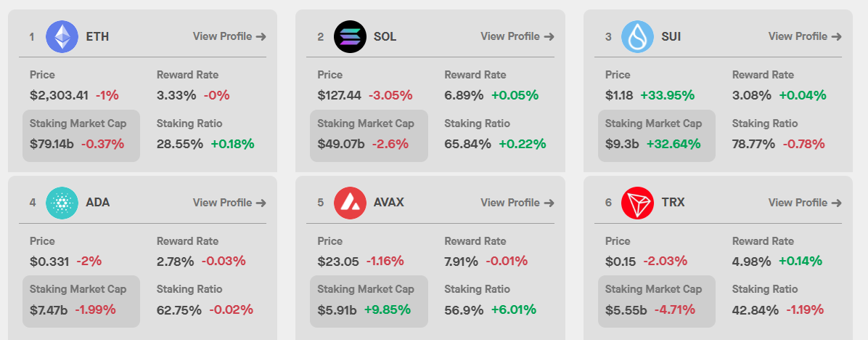Select ETH Staking Market Cap box
The image size is (868, 340).
(81, 135)
